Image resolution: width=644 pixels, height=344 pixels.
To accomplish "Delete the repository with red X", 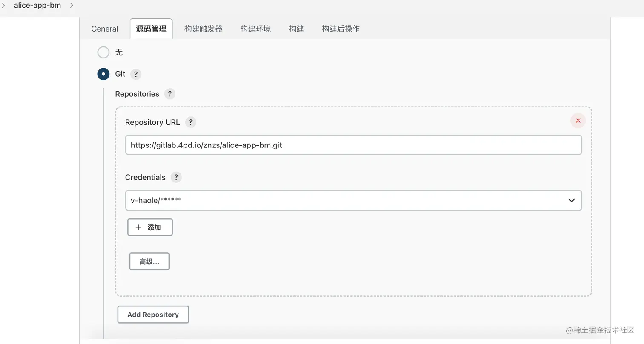I will 578,121.
